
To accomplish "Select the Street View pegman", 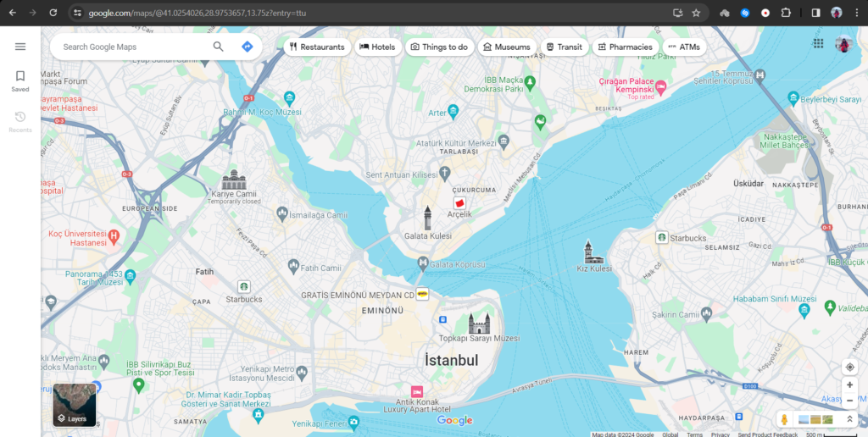I will click(x=784, y=419).
